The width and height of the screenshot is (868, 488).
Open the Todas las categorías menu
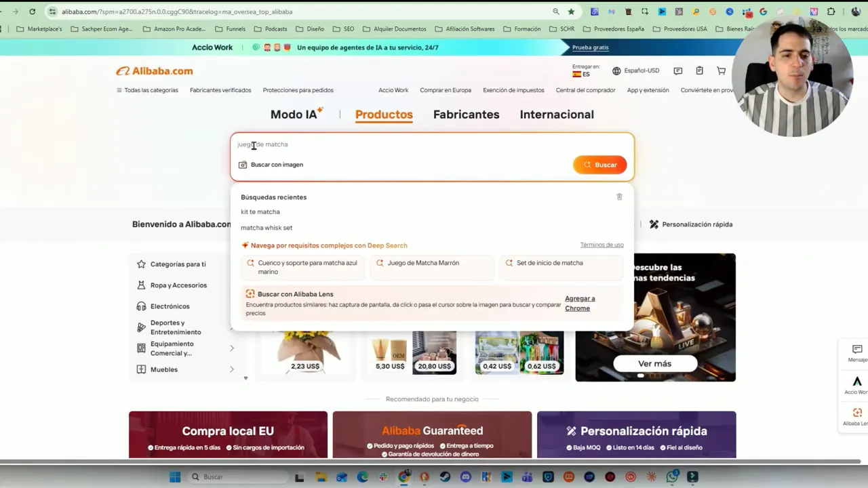click(x=147, y=90)
